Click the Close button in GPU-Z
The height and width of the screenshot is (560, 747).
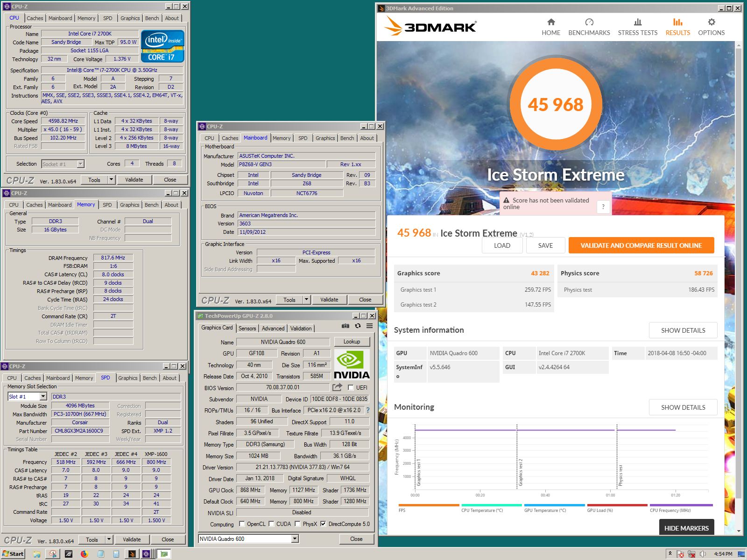(357, 539)
